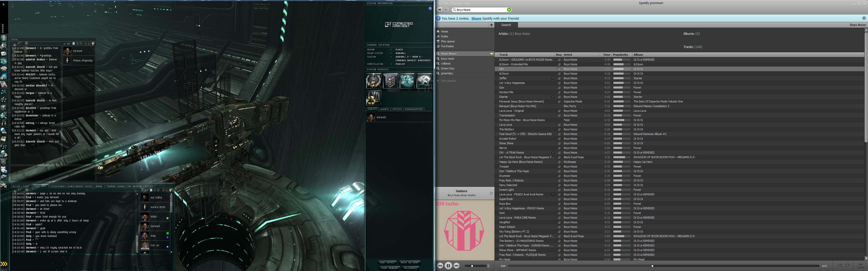Click the blue station information icon
Viewport: 868px width, 271px height.
(430, 9)
